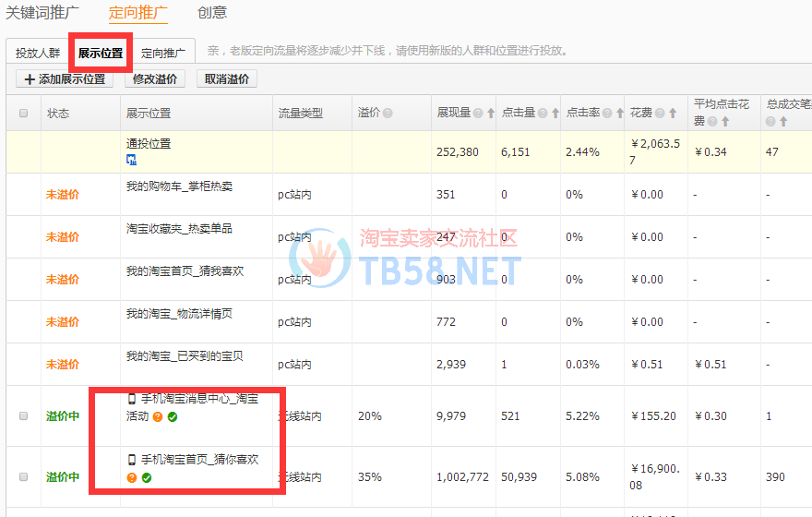Click orange help icon under 手机淘宝首页_猜你喜欢
The width and height of the screenshot is (812, 517).
pos(132,477)
